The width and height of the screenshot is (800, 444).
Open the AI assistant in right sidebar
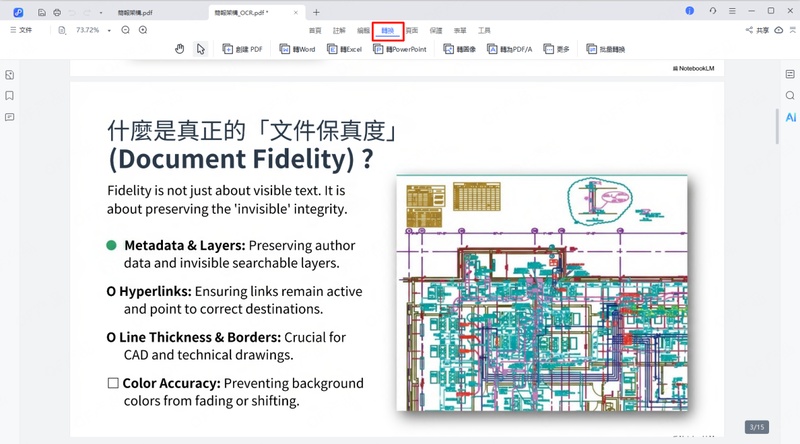click(x=790, y=117)
